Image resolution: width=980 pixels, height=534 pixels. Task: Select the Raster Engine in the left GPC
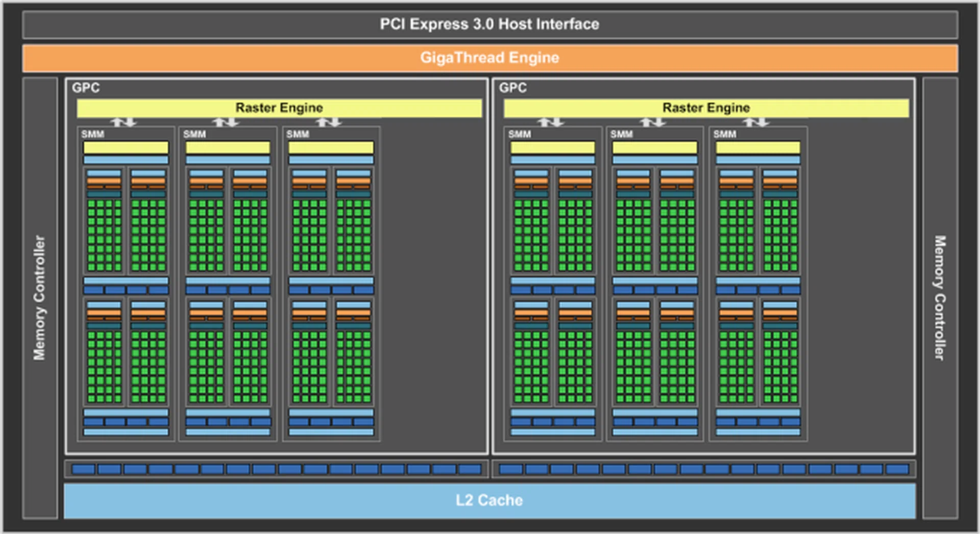[x=279, y=108]
